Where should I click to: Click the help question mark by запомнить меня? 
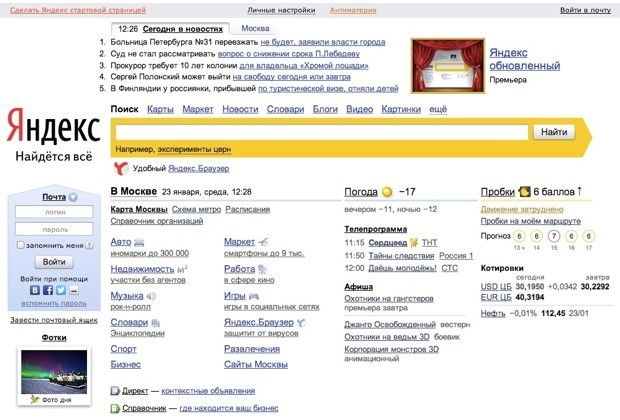click(89, 246)
